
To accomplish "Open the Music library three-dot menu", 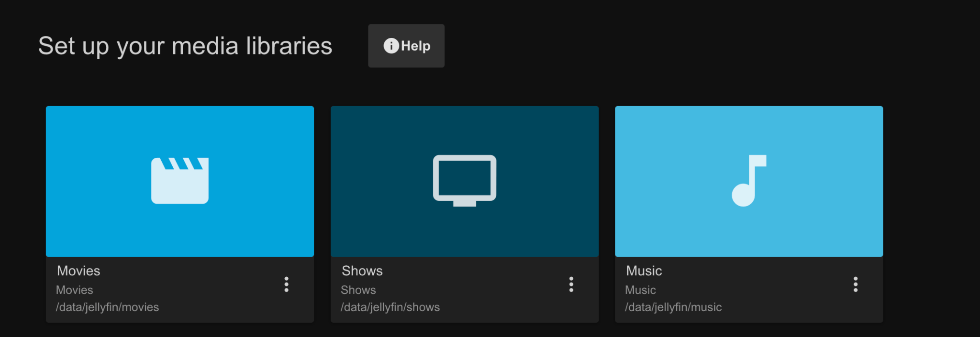I will click(855, 284).
